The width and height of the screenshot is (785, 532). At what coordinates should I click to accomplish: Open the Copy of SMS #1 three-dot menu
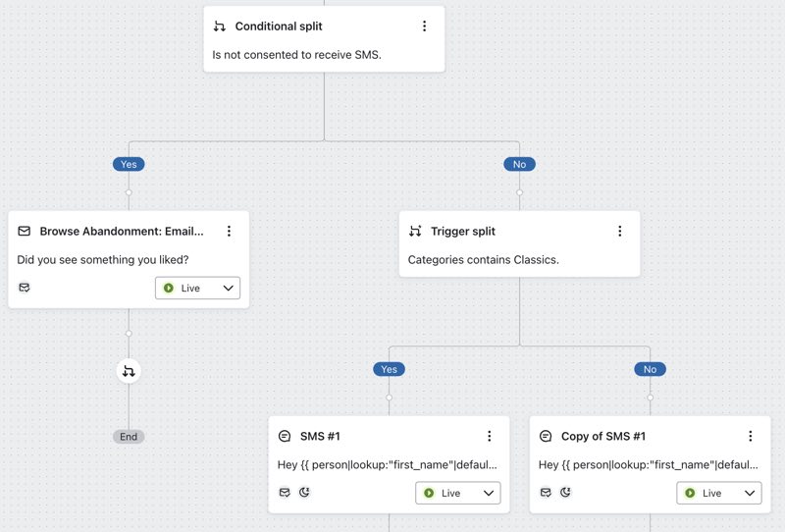(x=750, y=437)
